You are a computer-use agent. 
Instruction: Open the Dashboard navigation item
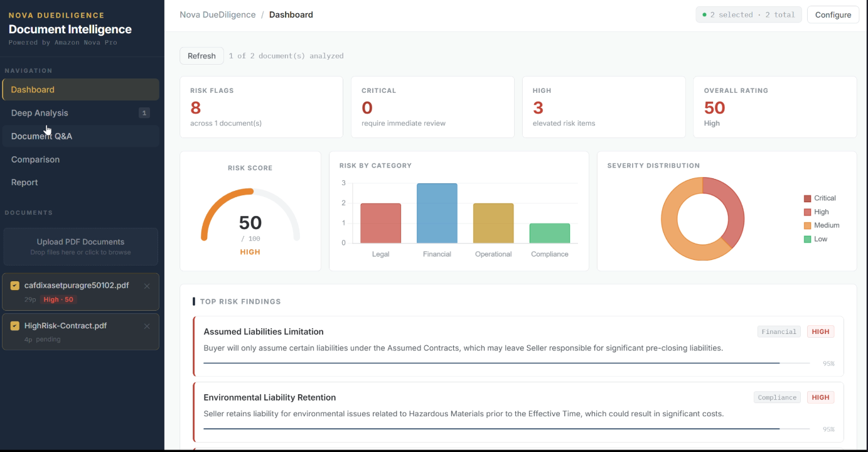[80, 90]
